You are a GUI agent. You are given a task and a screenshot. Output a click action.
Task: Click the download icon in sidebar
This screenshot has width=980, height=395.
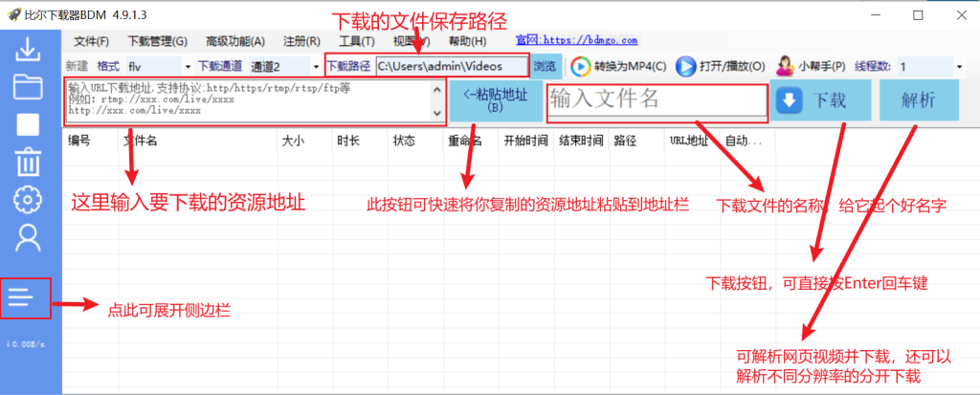tap(28, 50)
